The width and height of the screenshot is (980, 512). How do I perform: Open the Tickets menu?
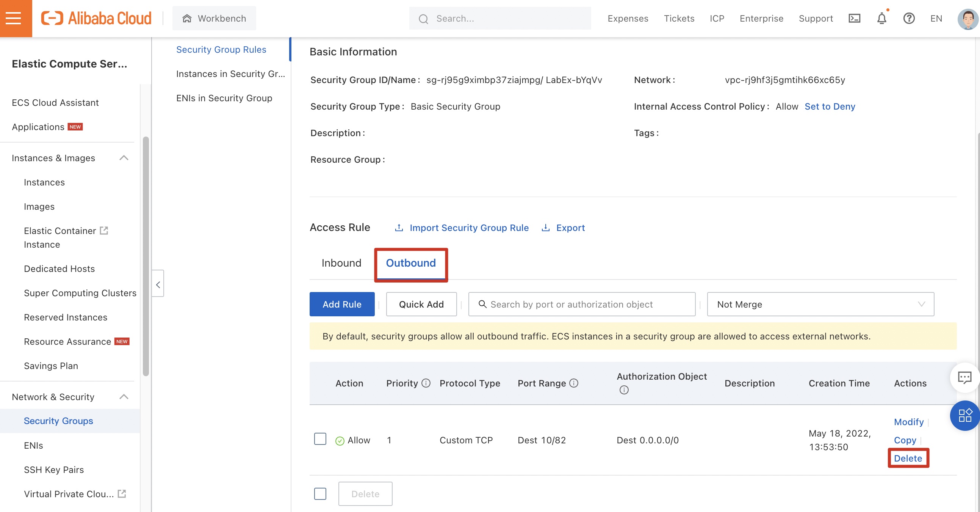(x=679, y=18)
